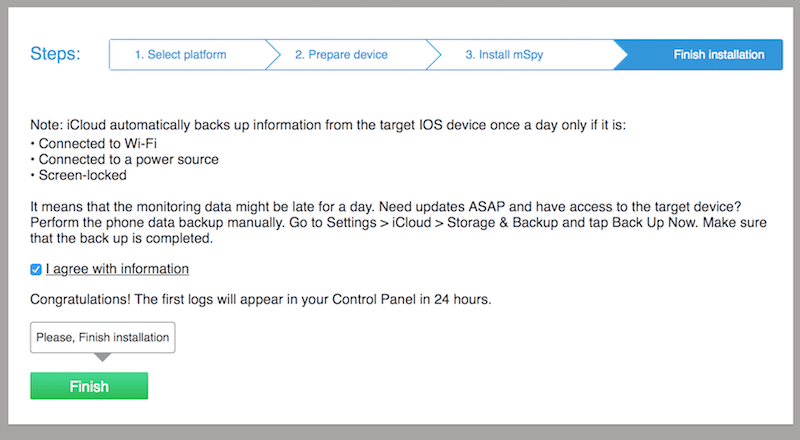Click the tooltip's downward pointer arrow

click(x=102, y=358)
